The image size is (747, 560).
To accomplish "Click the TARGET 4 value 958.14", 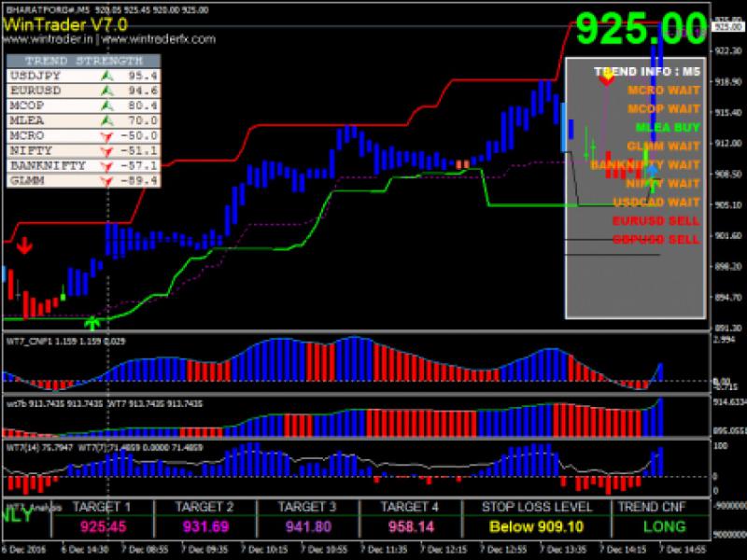I will click(x=411, y=526).
